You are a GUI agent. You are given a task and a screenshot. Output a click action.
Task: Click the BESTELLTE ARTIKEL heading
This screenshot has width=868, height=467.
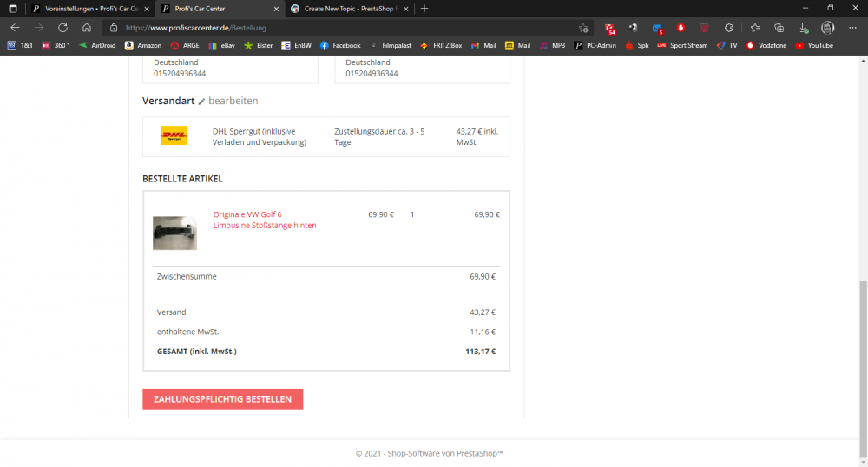click(182, 179)
